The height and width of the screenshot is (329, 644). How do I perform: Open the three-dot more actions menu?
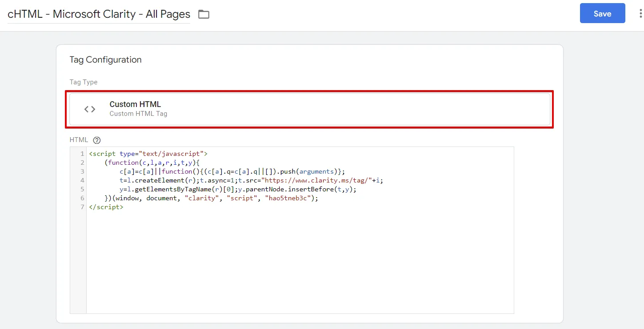[x=640, y=14]
